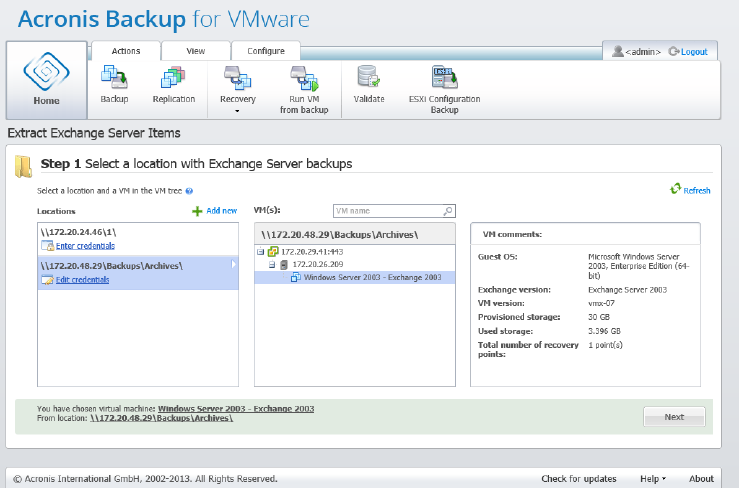Click the Edit credentials pencil icon
Image resolution: width=739 pixels, height=488 pixels.
click(x=48, y=280)
